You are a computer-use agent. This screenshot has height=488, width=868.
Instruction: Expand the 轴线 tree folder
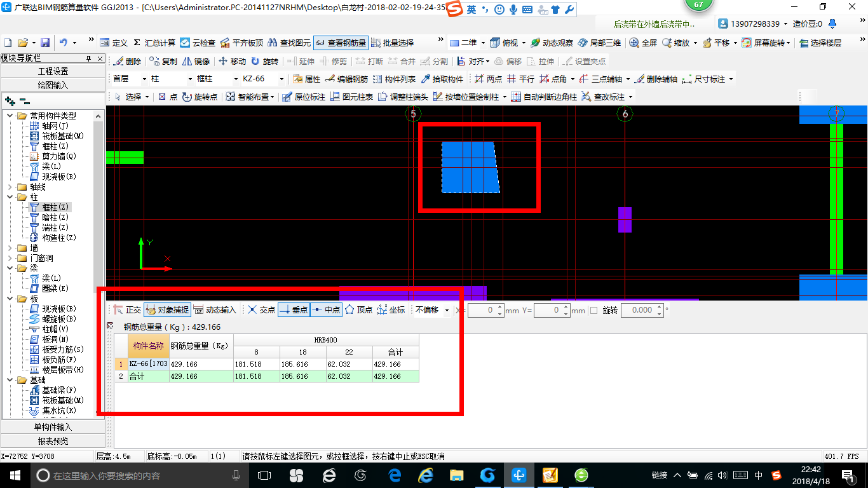(x=10, y=187)
